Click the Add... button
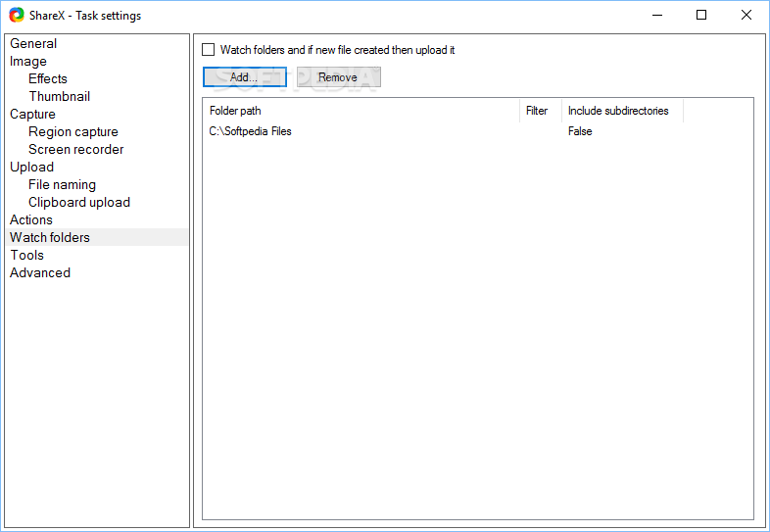 pyautogui.click(x=245, y=77)
